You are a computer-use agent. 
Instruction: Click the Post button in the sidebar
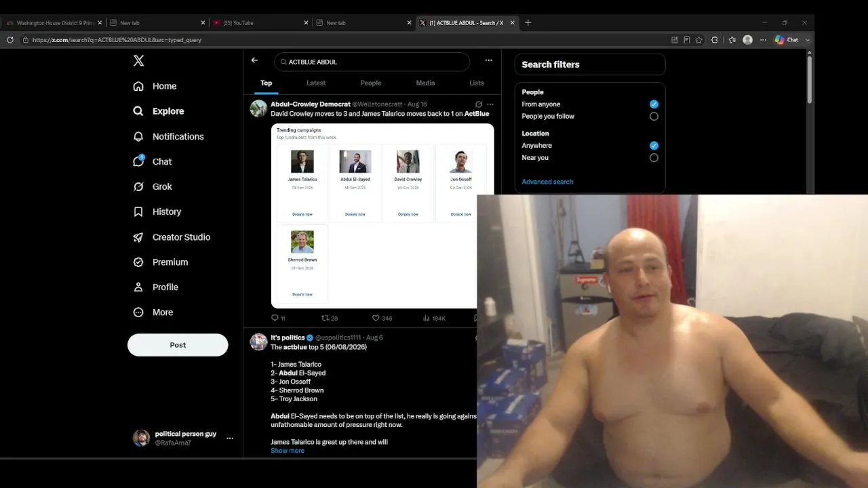tap(178, 345)
